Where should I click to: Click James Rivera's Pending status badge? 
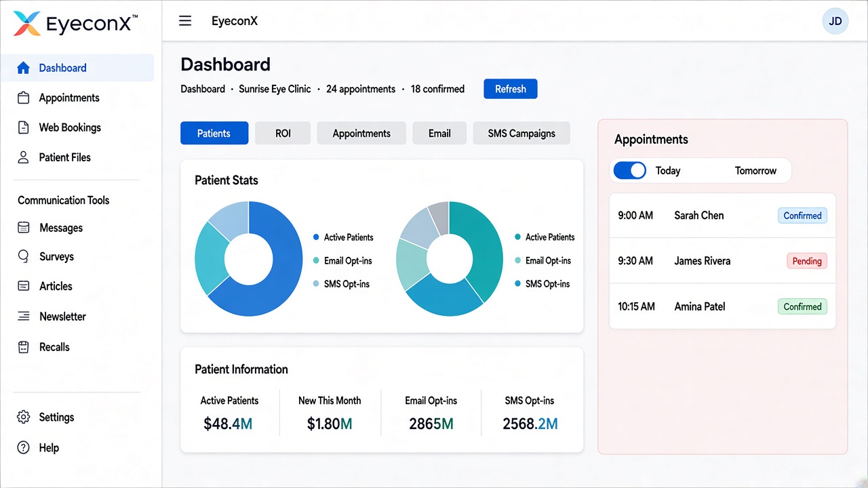(x=807, y=261)
